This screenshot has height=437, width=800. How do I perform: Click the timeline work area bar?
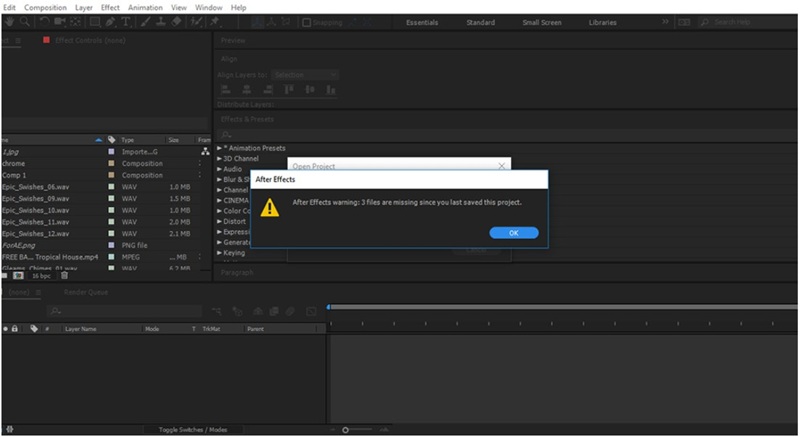point(563,307)
